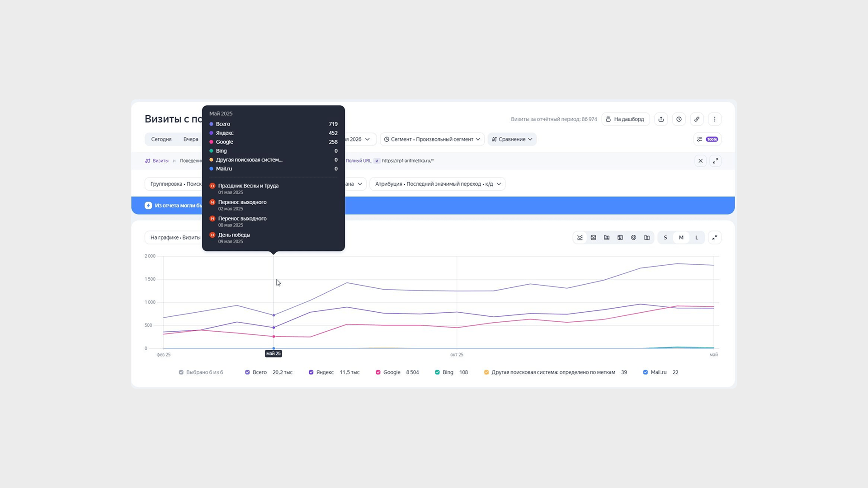Uncheck the Яндекс legend checkbox

[x=311, y=372]
